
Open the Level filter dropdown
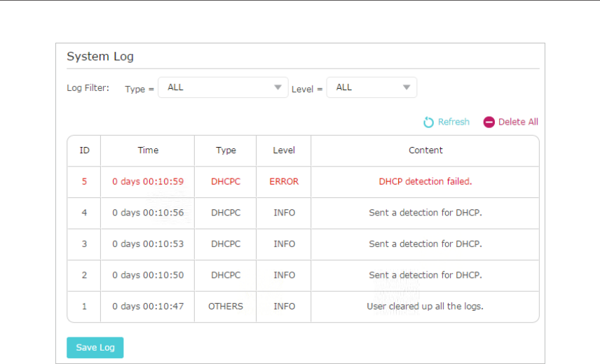pos(371,87)
